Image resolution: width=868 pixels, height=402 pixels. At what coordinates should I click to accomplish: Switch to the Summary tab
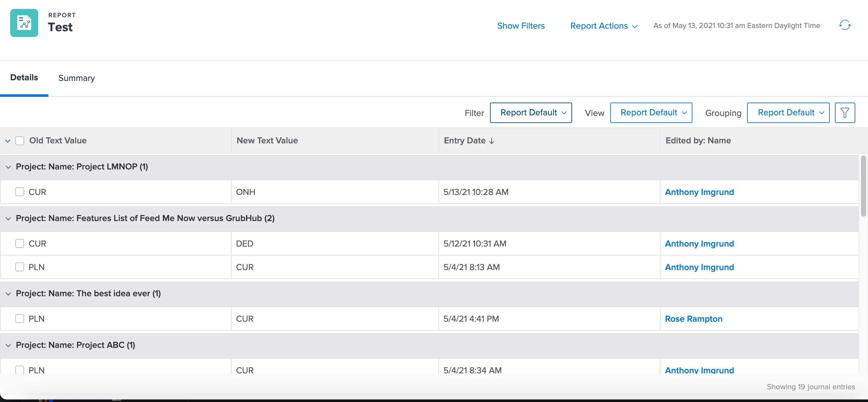coord(76,78)
